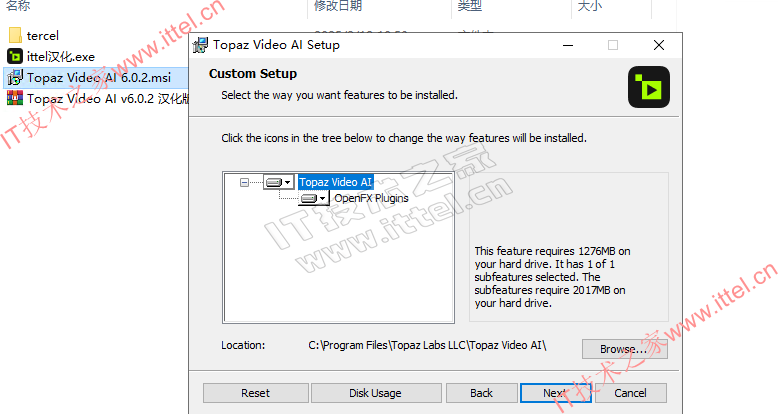Minimize the Topaz Video AI Setup window
This screenshot has width=778, height=414.
point(568,45)
